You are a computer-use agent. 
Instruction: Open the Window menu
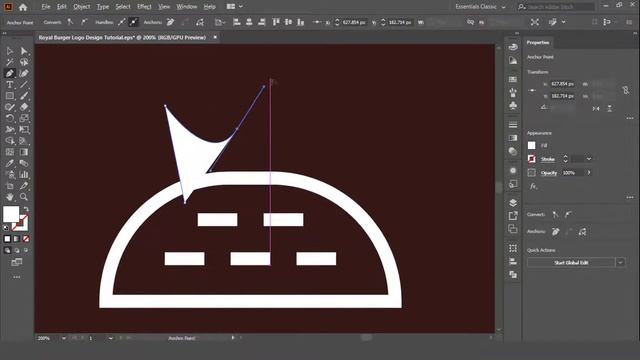tap(187, 7)
